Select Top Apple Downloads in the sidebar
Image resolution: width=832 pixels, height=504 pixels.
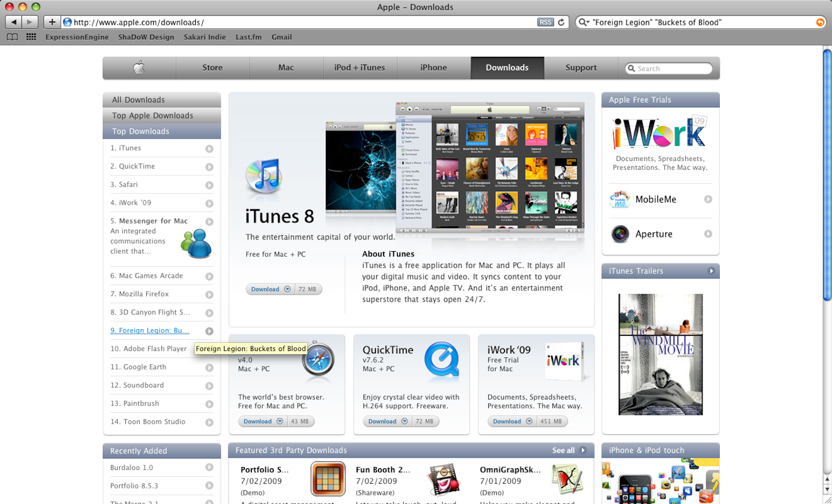tap(153, 115)
